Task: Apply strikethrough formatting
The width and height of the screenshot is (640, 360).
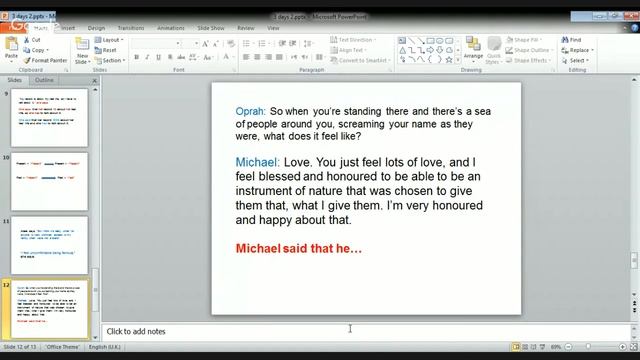Action: (181, 57)
